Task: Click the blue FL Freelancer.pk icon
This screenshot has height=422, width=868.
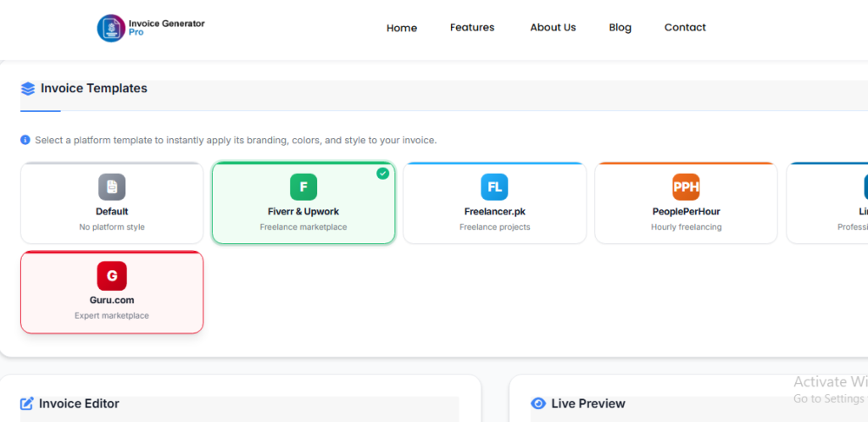Action: tap(494, 187)
